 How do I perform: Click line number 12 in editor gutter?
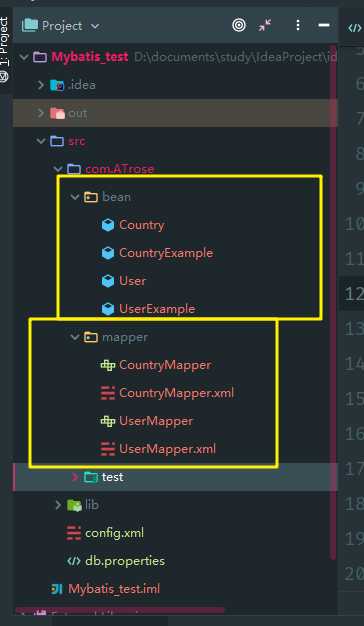354,295
